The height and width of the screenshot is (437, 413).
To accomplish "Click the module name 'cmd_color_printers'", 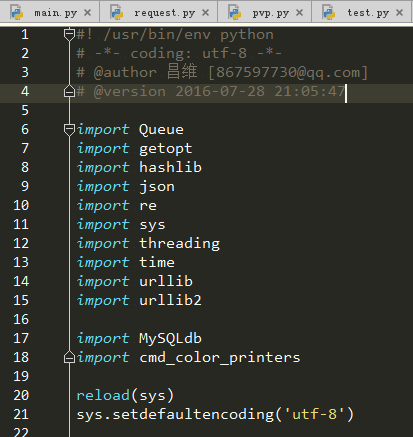I will click(x=220, y=358).
